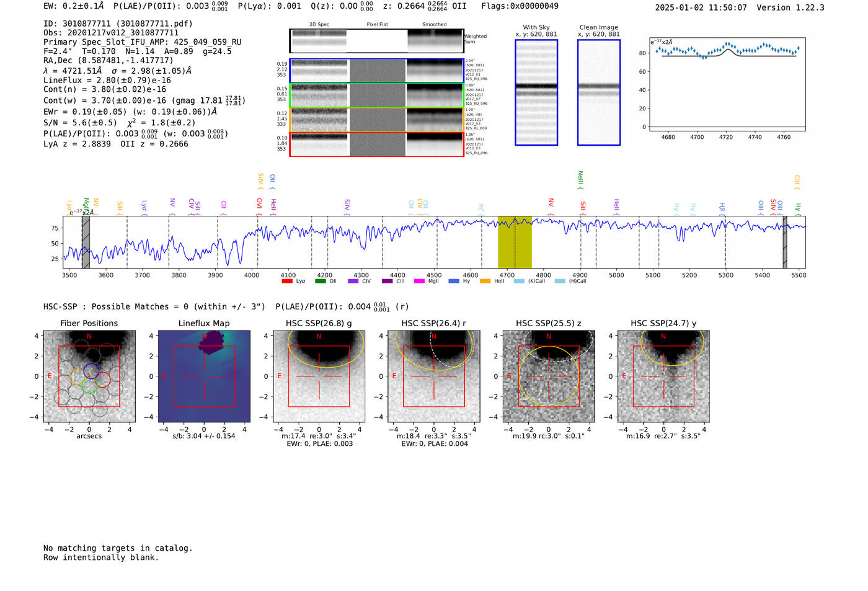Select the orange-bordered 2D fiber spectrum row
Viewport: 868px width, 591px height.
[x=376, y=120]
